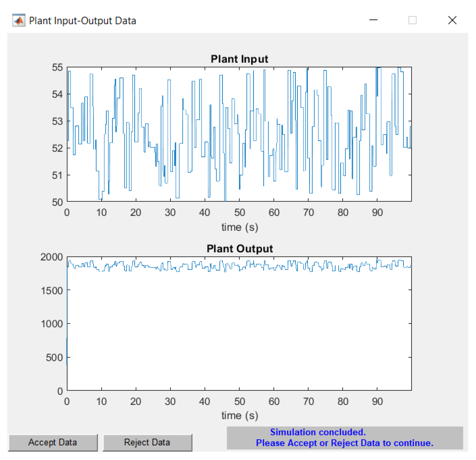Click the Accept Data button
Viewport: 476px width, 460px height.
(x=53, y=442)
